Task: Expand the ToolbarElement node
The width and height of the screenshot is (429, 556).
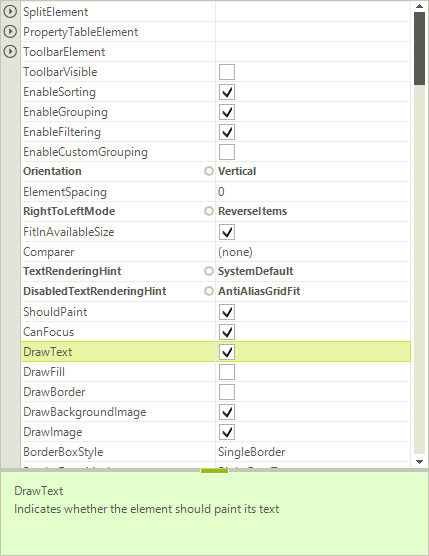Action: point(10,52)
